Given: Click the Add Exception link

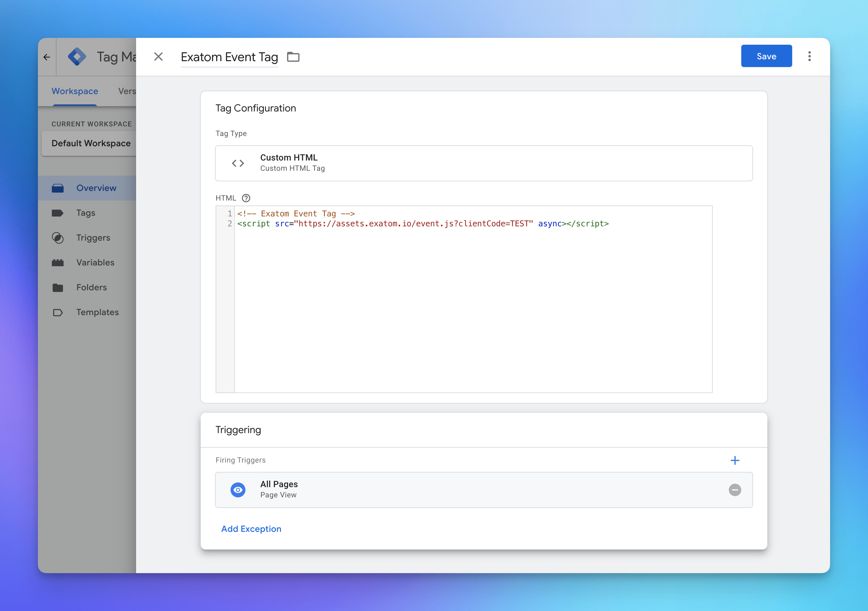Looking at the screenshot, I should tap(251, 529).
